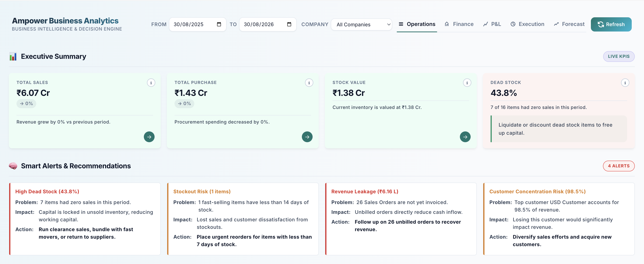The width and height of the screenshot is (644, 264).
Task: Switch to the Operations tab
Action: click(x=417, y=24)
